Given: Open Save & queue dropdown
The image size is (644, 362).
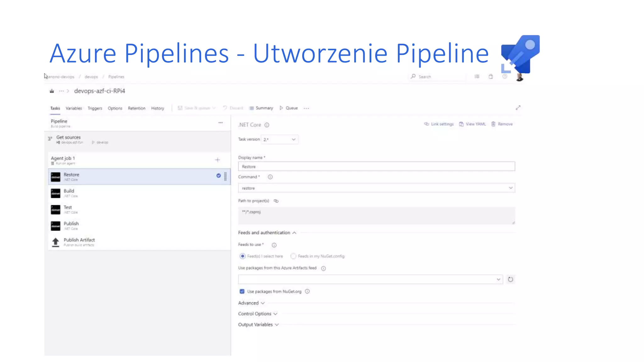Looking at the screenshot, I should point(197,108).
